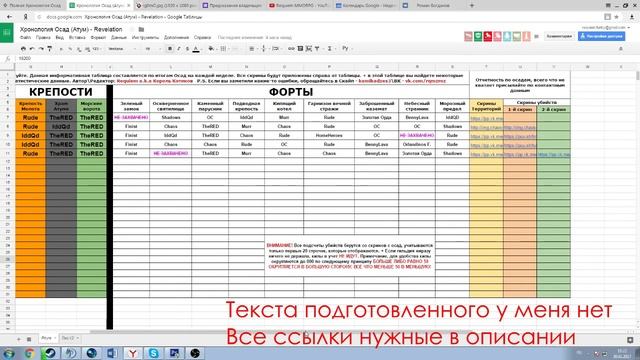
Task: Click the bookmark star in address bar
Action: (617, 17)
